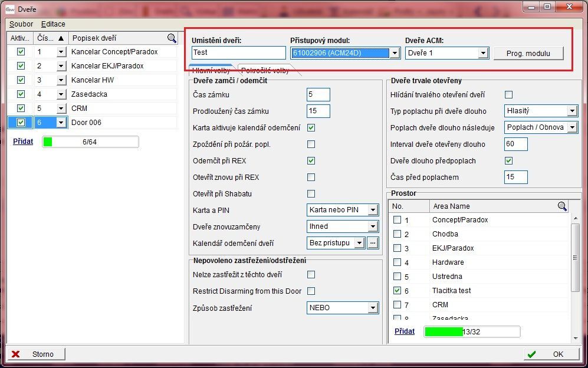Screen dimensions: 588x368
Task: Open the Karta a PIN dropdown
Action: [372, 210]
